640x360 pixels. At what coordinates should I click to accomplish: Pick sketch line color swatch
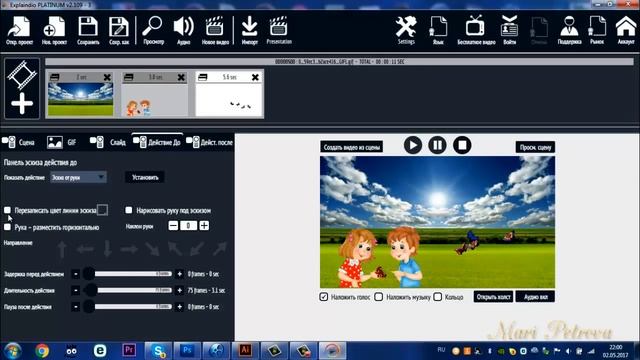pyautogui.click(x=102, y=210)
